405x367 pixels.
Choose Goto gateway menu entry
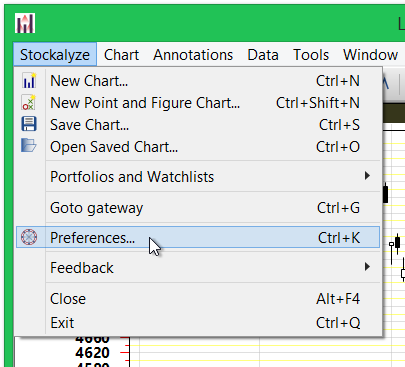[198, 208]
